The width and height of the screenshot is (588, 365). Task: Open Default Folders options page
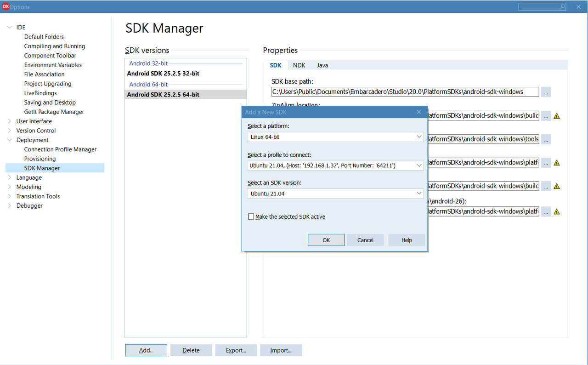(44, 37)
